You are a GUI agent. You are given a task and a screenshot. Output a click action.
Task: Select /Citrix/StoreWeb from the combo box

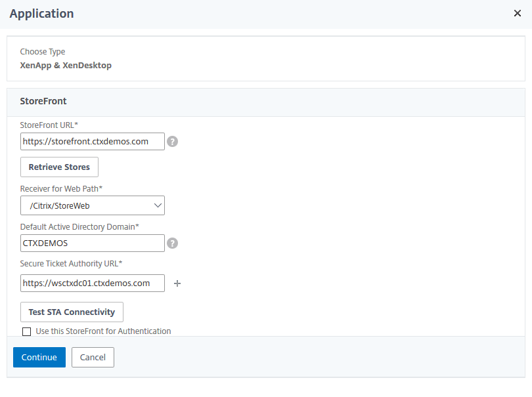(x=92, y=205)
